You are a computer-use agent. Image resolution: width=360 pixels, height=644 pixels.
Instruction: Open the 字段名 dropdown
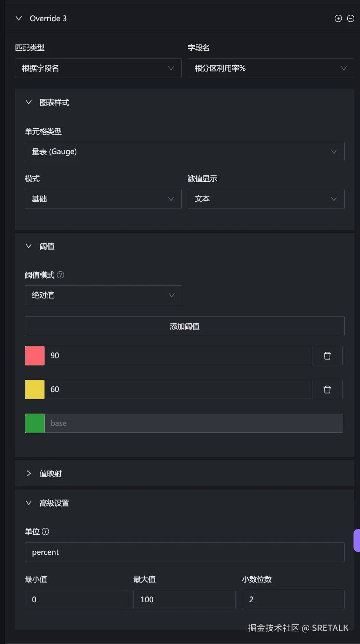coord(271,68)
